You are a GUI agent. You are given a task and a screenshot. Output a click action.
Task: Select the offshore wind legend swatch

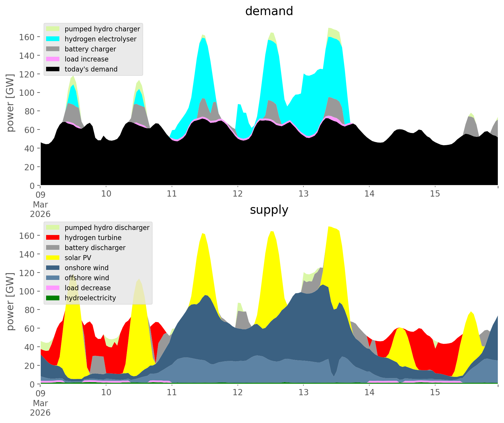click(x=53, y=278)
